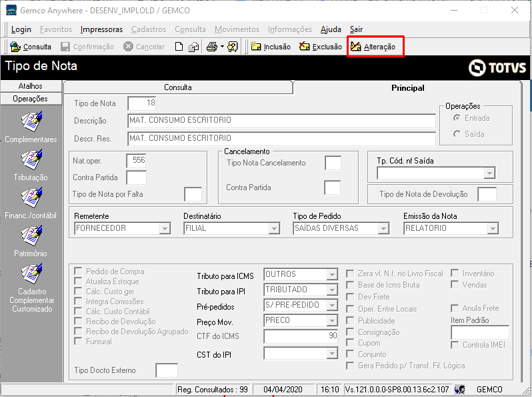The image size is (532, 397).
Task: Toggle the Funrural checkbox
Action: [x=79, y=342]
